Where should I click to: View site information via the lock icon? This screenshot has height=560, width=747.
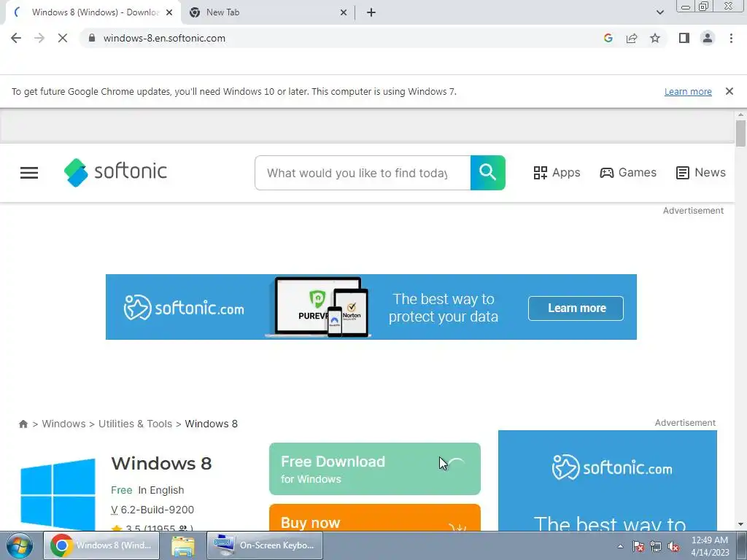(92, 38)
